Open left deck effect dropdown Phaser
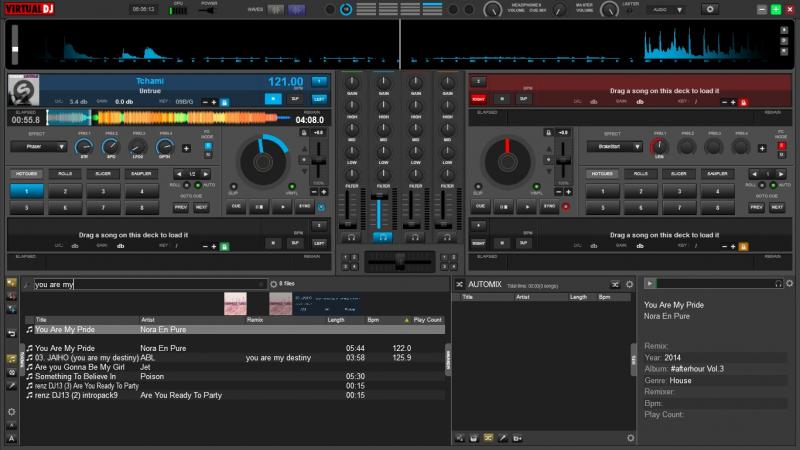The height and width of the screenshot is (450, 800). coord(39,147)
